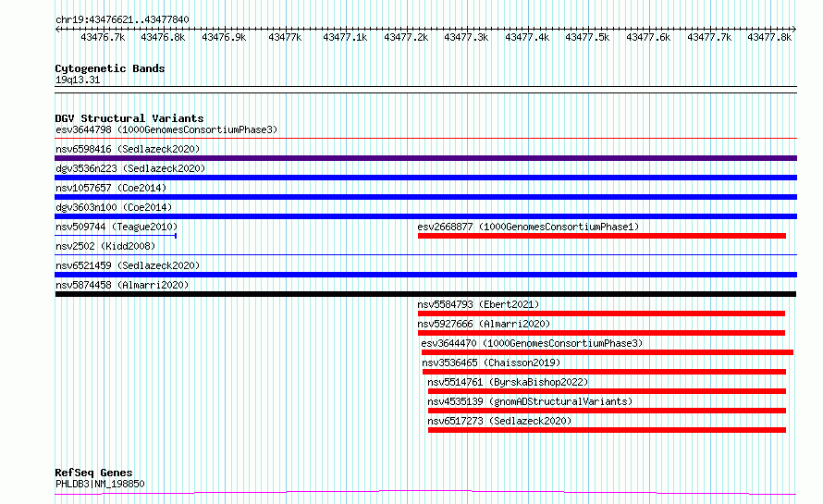Open the nsv5874458 (Almarri2020) label
This screenshot has width=823, height=504.
(x=122, y=285)
